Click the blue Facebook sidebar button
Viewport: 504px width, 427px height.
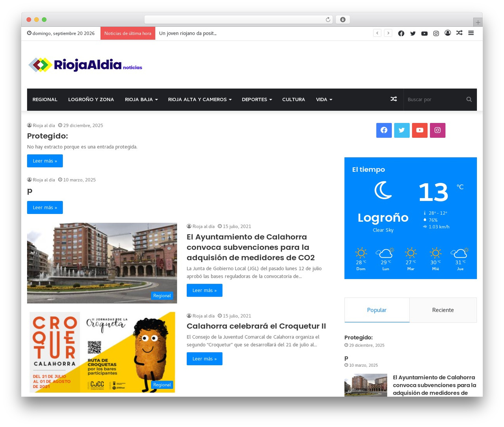coord(384,130)
